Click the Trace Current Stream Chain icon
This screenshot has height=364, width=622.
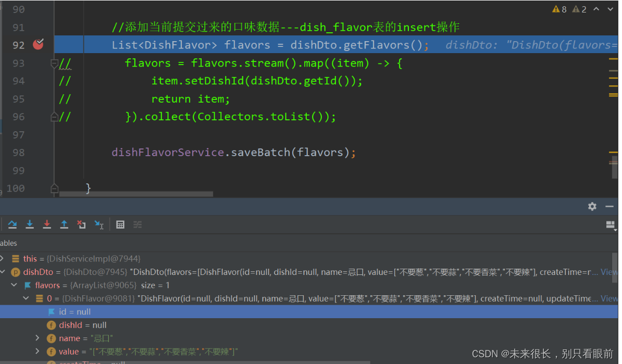tap(138, 225)
